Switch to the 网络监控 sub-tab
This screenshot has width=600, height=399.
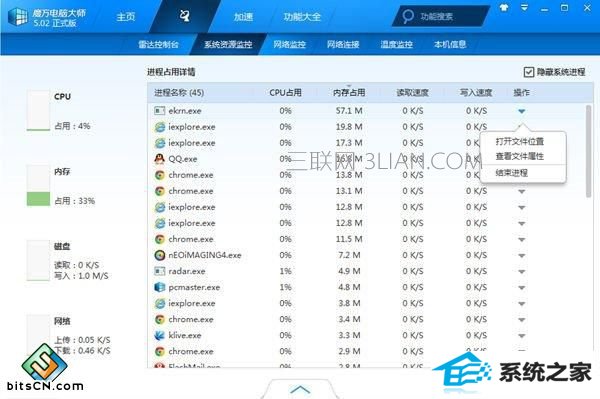[289, 44]
